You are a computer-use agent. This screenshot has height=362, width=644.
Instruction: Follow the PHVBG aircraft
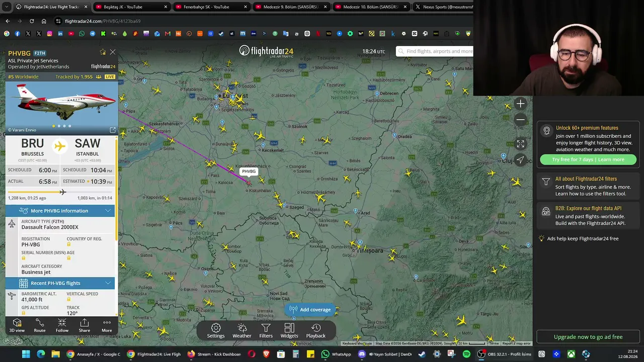click(x=62, y=325)
